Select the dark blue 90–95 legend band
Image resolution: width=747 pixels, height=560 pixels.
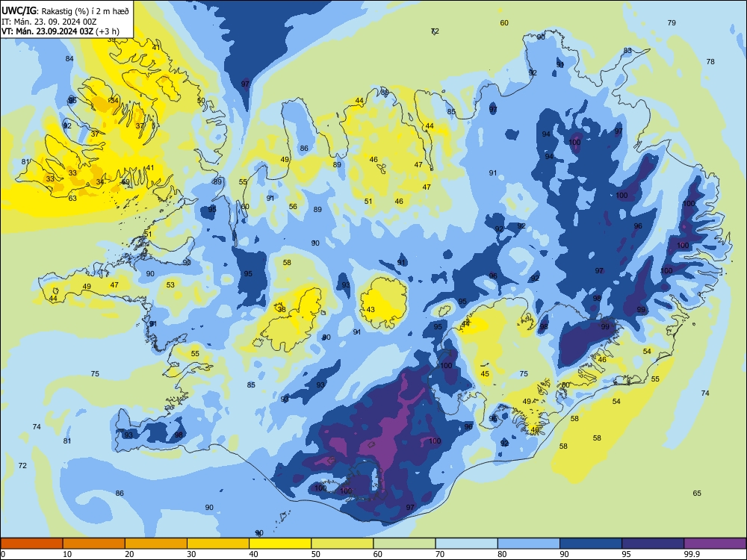click(x=591, y=544)
